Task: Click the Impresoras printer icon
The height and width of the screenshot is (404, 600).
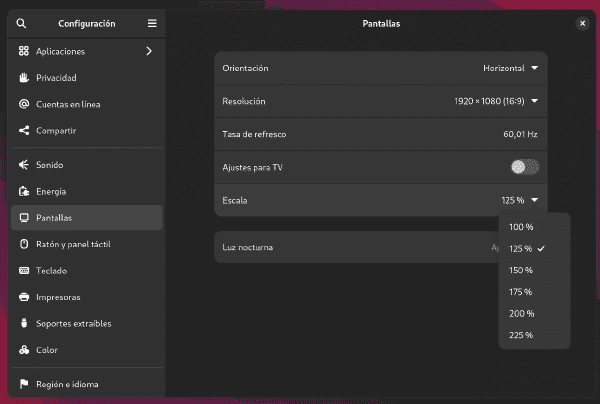Action: (24, 297)
